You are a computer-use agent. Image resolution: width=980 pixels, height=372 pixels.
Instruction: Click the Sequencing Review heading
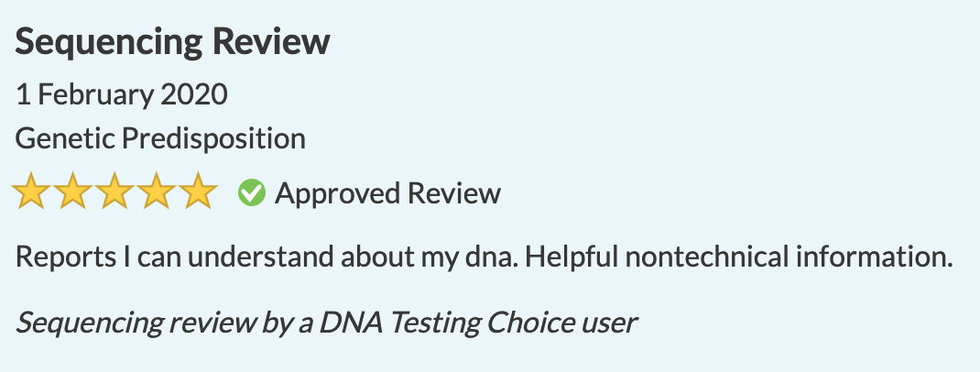click(x=172, y=42)
